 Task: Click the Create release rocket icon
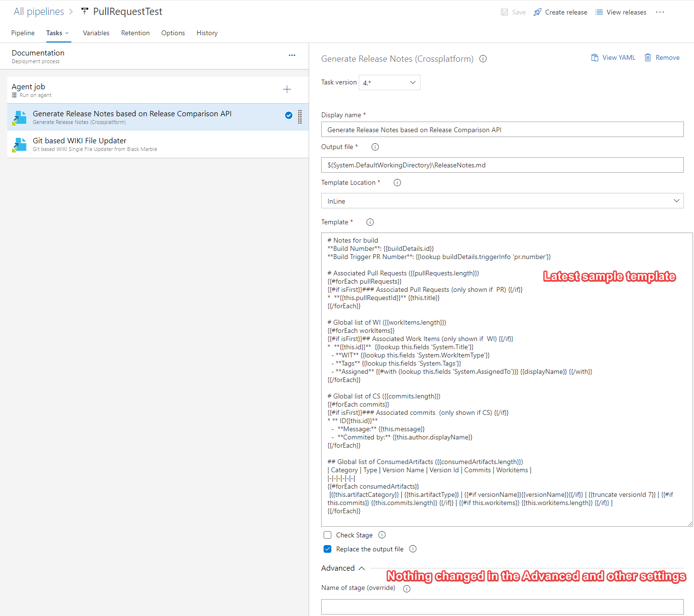(537, 12)
